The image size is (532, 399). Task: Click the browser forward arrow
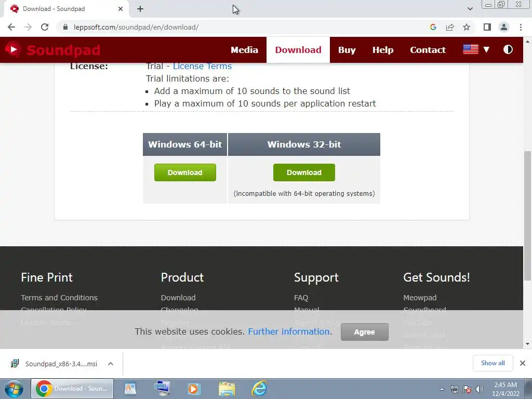point(28,27)
